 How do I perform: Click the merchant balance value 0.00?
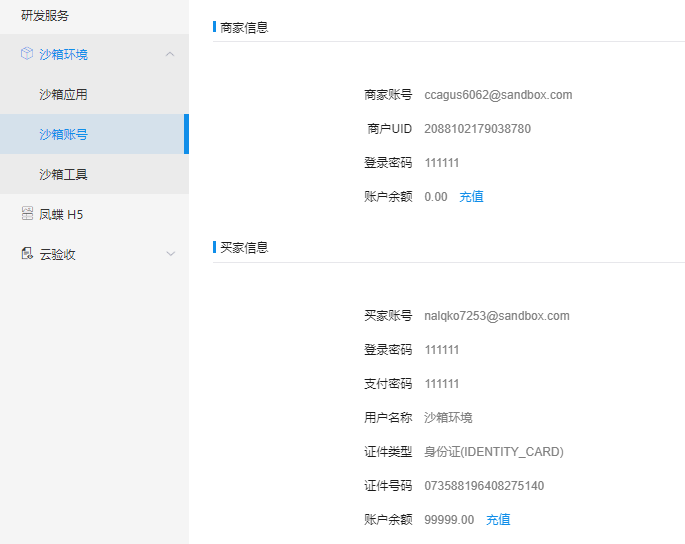pyautogui.click(x=436, y=197)
